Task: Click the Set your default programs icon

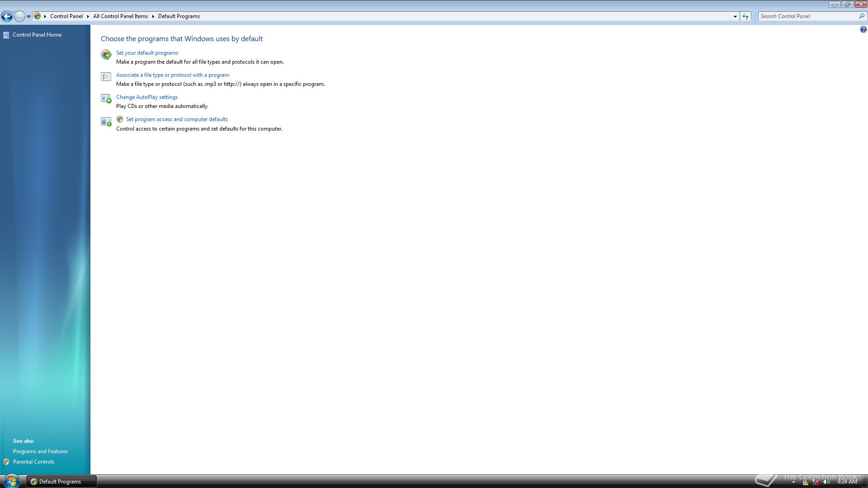Action: pyautogui.click(x=106, y=55)
